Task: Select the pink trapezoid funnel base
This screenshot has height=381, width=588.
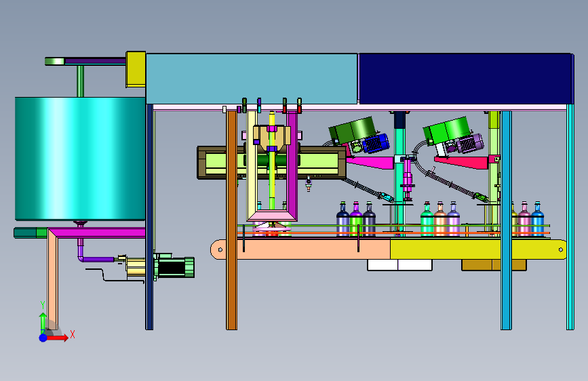Action: 271,216
